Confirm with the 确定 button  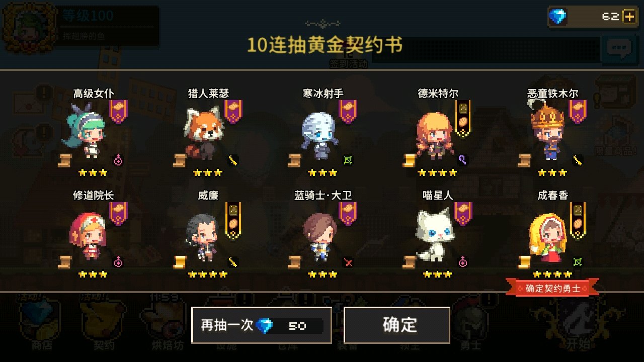coord(397,325)
